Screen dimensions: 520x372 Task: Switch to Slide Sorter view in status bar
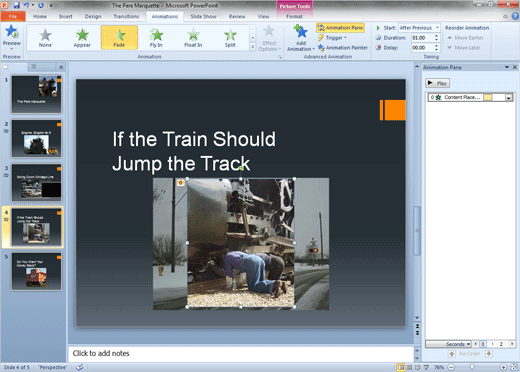410,367
